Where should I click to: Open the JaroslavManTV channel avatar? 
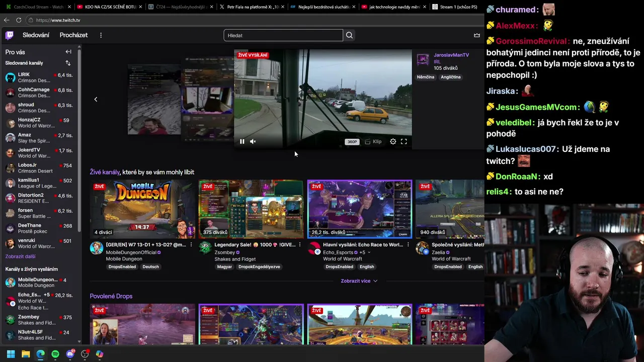[x=423, y=60]
